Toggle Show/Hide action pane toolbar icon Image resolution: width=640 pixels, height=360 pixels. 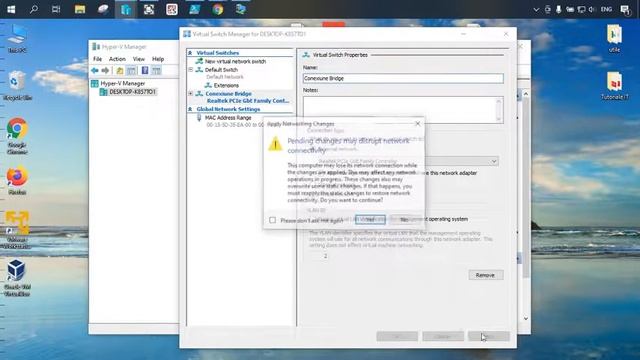(x=156, y=71)
